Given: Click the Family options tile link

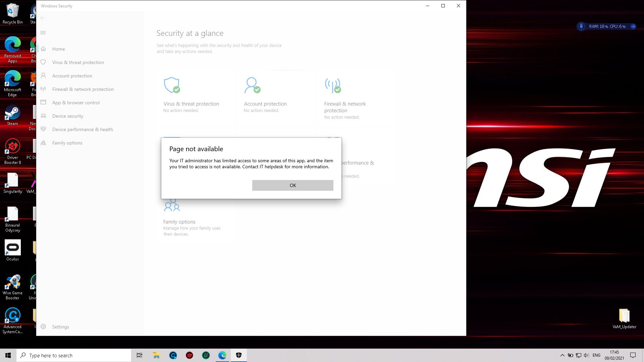Looking at the screenshot, I should 179,222.
